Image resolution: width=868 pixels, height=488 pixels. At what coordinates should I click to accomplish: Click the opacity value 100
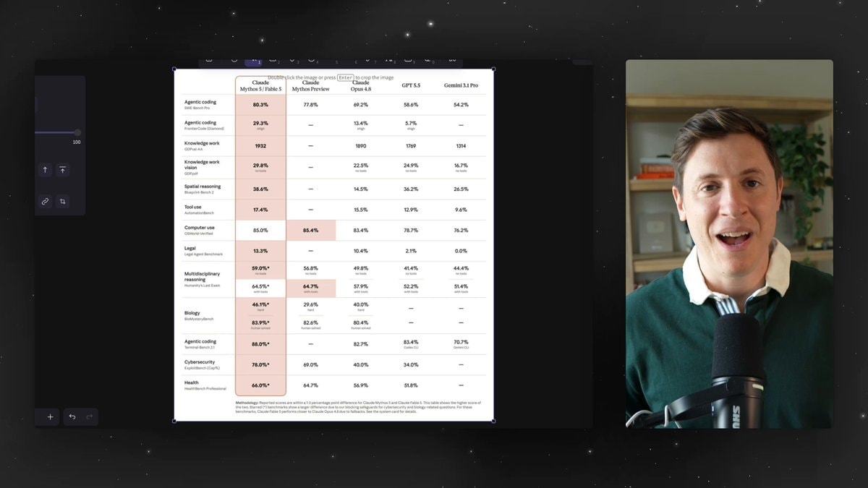tap(76, 142)
